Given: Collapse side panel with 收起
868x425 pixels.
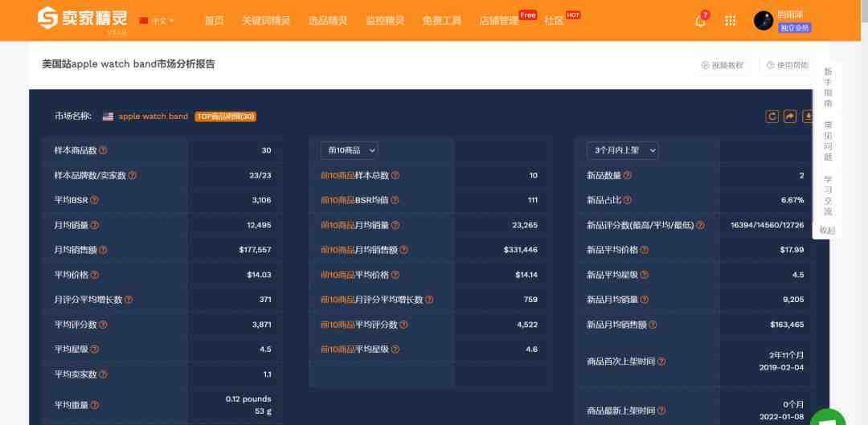Looking at the screenshot, I should click(828, 231).
